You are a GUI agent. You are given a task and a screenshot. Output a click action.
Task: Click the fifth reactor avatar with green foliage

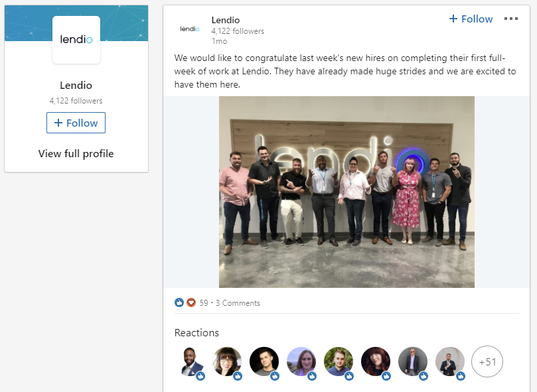point(339,361)
